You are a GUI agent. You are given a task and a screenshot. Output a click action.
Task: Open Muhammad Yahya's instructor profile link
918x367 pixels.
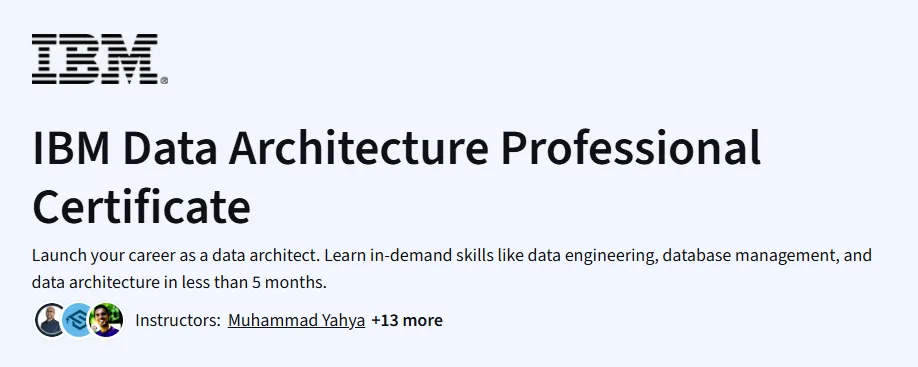(296, 320)
